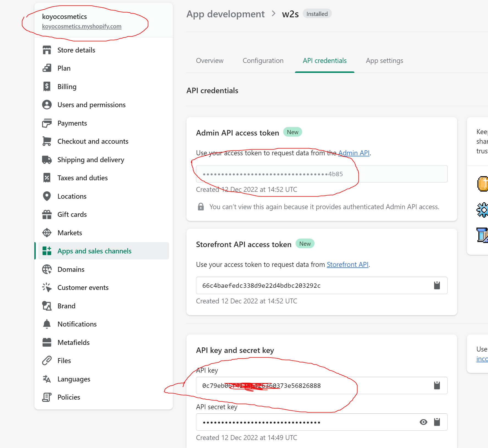Screen dimensions: 488x448
Task: Click the Shipping truck icon
Action: pyautogui.click(x=47, y=160)
